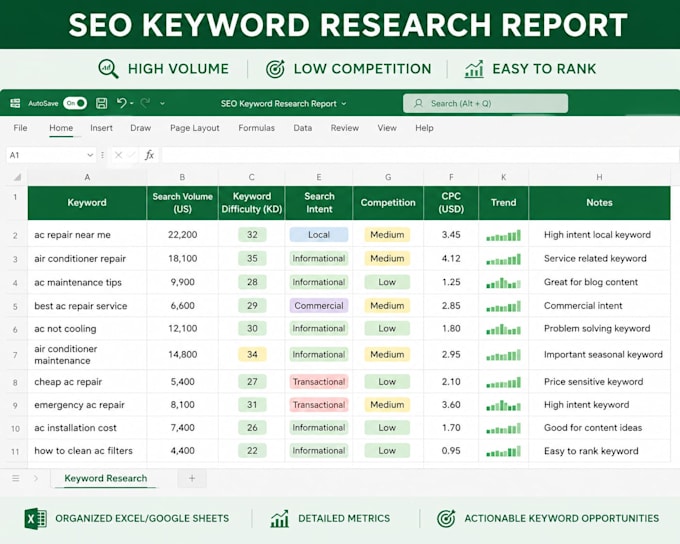The image size is (680, 544).
Task: Add a new sheet with plus button
Action: click(x=192, y=478)
